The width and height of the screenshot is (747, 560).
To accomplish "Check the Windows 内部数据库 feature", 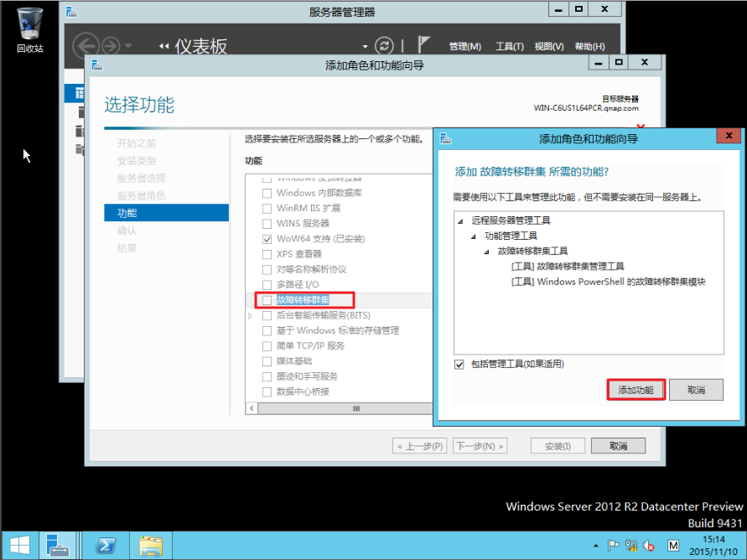I will (267, 194).
